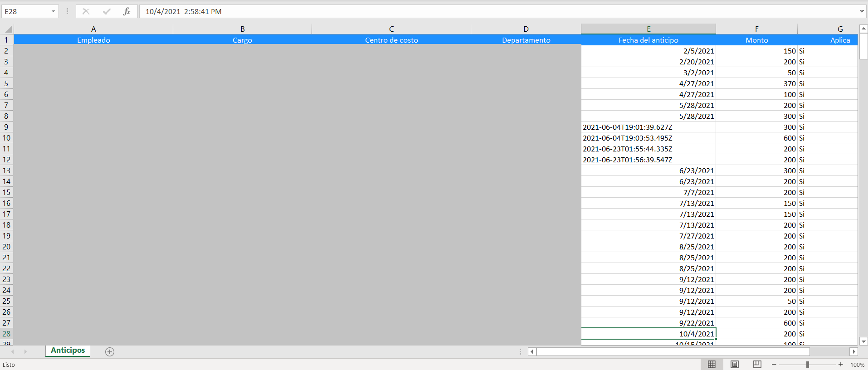Click next sheet navigation arrow

point(25,351)
